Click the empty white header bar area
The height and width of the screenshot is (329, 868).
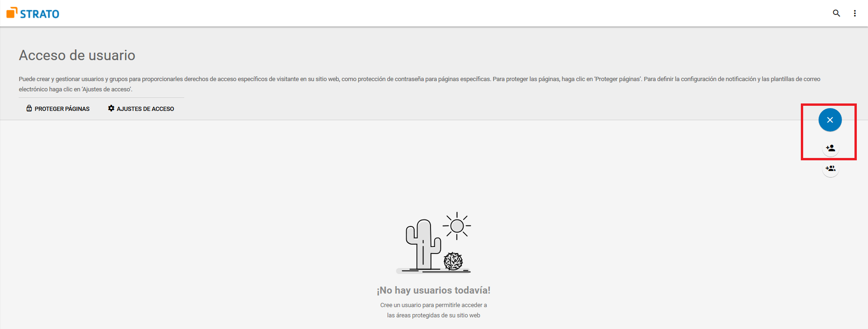(420, 13)
